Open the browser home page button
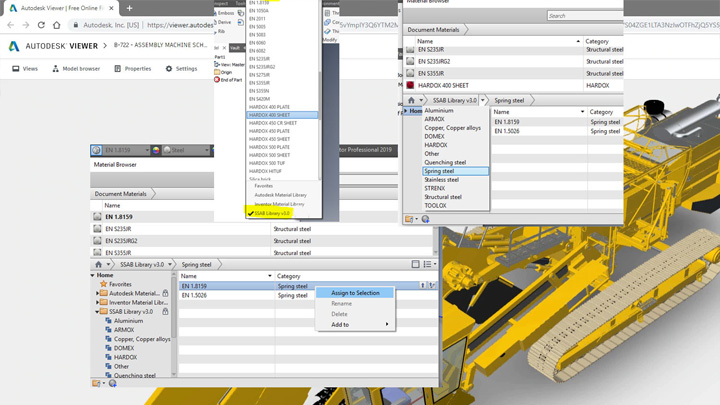 point(56,25)
